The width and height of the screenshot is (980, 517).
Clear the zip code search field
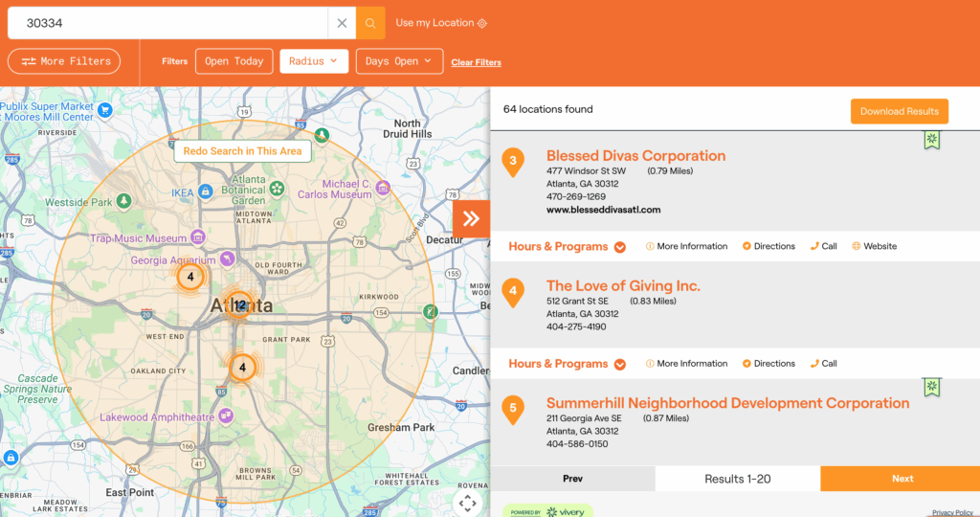342,23
